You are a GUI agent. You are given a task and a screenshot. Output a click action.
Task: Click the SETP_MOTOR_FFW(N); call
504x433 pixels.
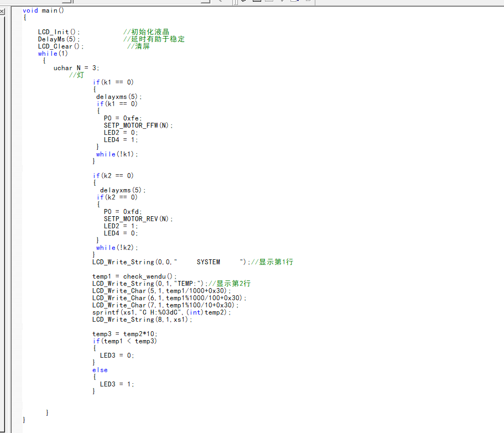point(138,126)
